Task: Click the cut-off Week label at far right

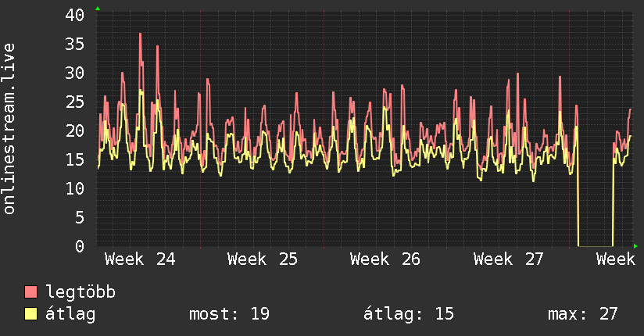Action: coord(616,259)
